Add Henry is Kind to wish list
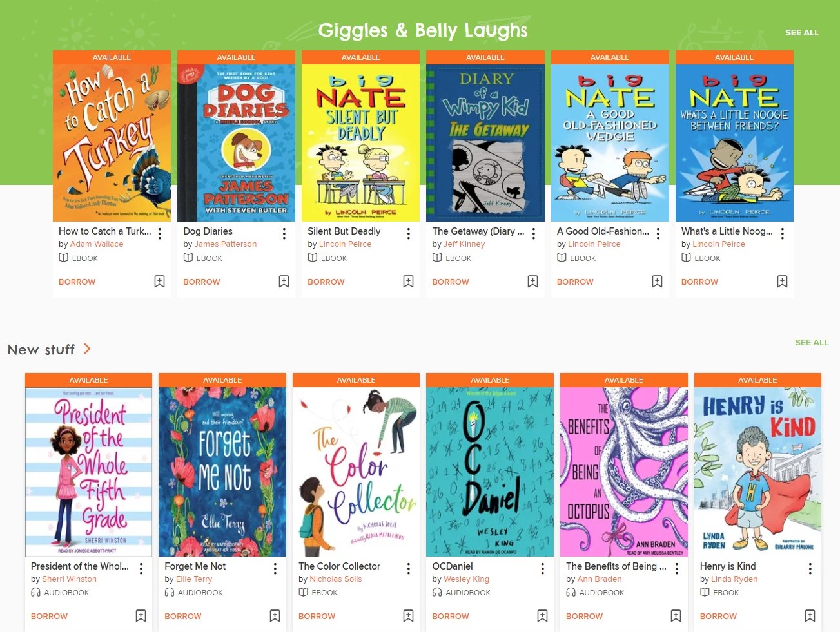The width and height of the screenshot is (840, 632). pos(810,616)
